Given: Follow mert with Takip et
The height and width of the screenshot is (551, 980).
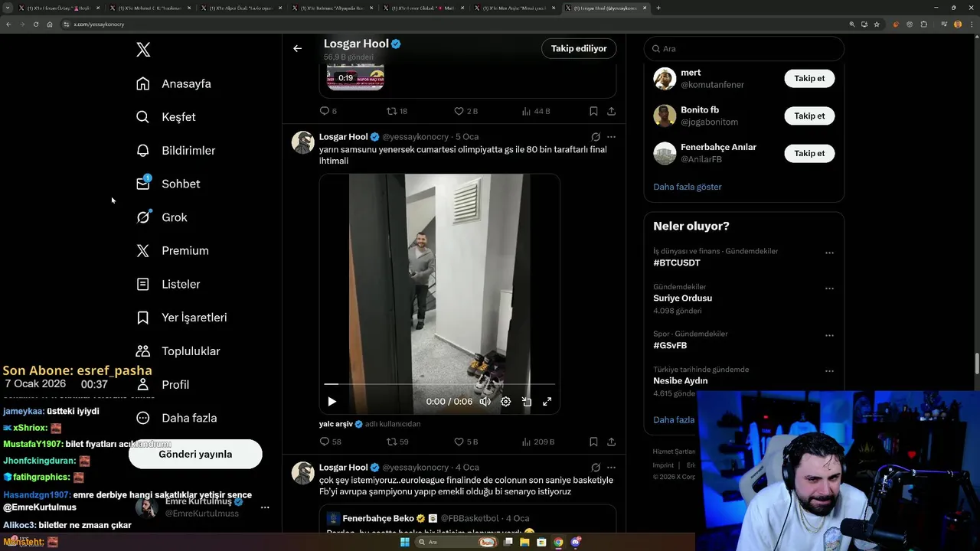Looking at the screenshot, I should 809,79.
